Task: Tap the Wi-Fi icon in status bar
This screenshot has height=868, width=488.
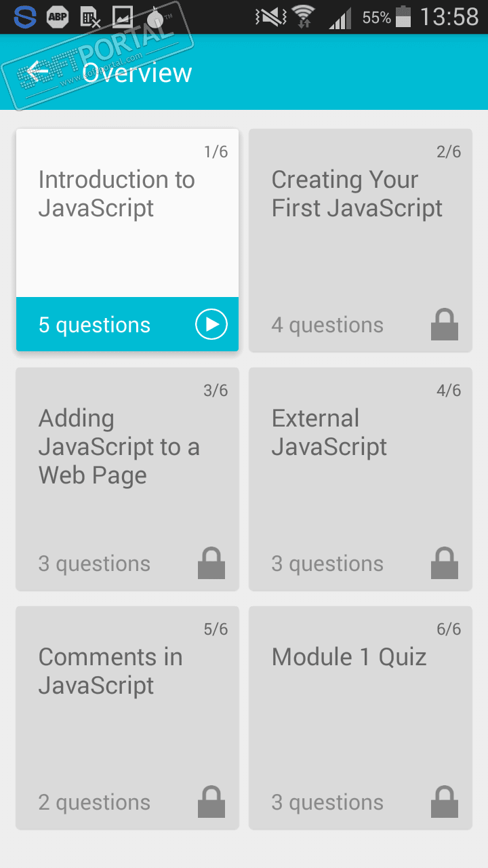Action: (304, 16)
